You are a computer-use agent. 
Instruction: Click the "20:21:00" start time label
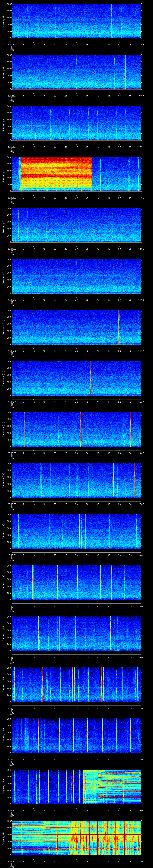coord(12,759)
